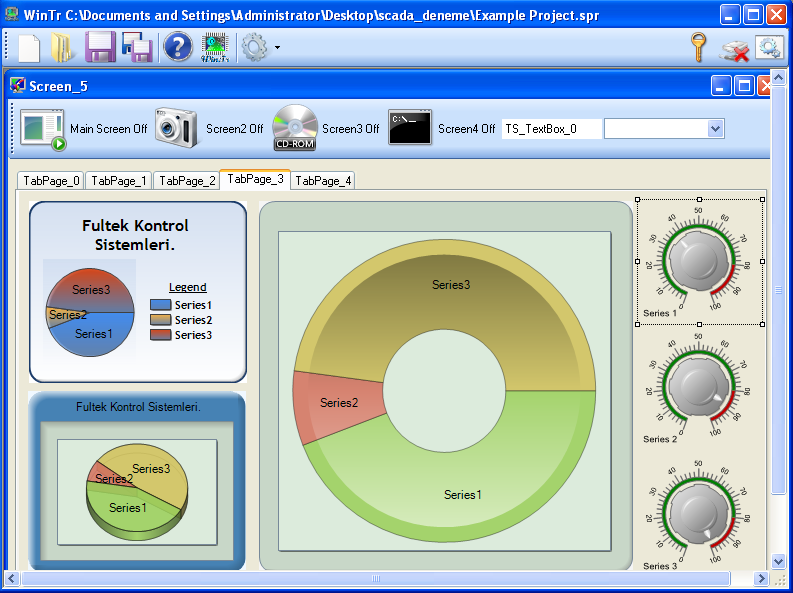
Task: Click the green circuit chip toolbar icon
Action: pyautogui.click(x=215, y=47)
